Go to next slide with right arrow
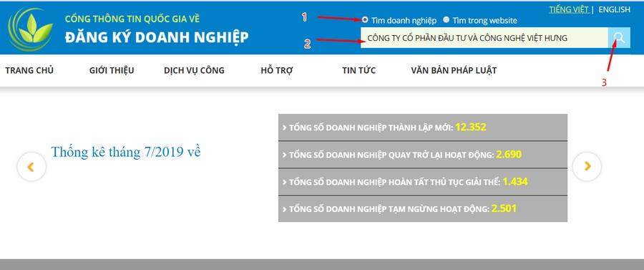 [x=587, y=166]
